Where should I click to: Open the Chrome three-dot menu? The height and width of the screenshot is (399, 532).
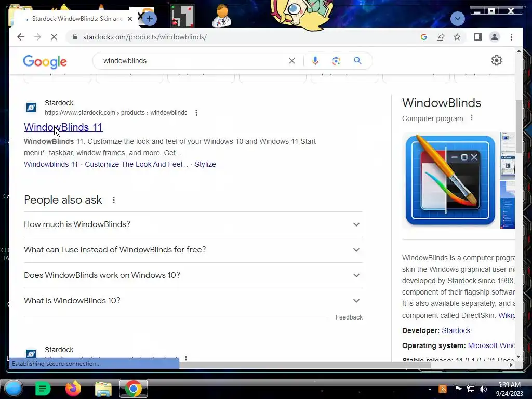[511, 37]
